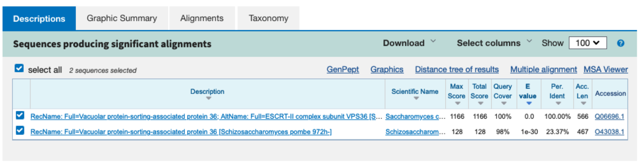Sort by Max Score column arrow
Screen dimensions: 644x166
(458, 103)
